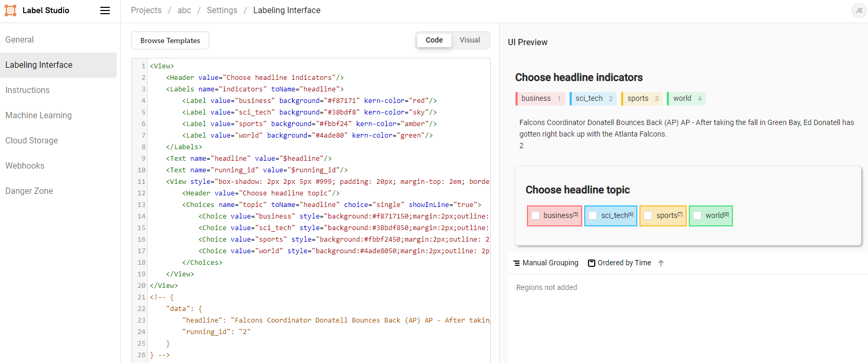Click the 'UI Preview' title

[x=528, y=43]
